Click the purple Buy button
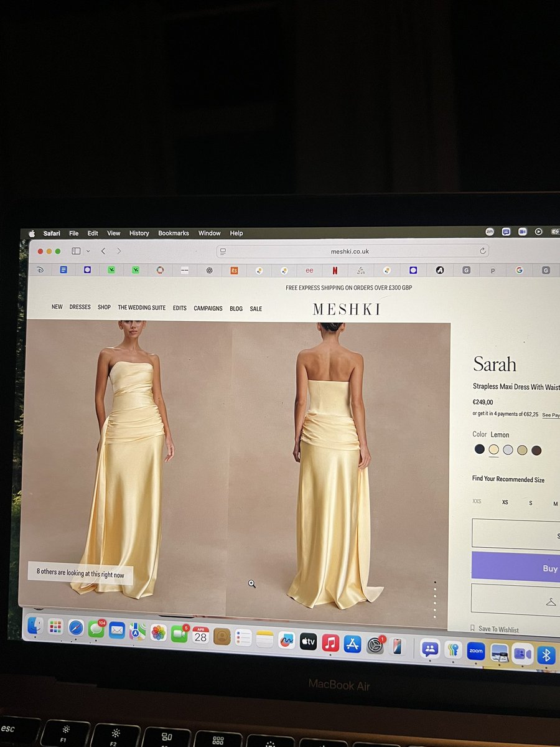560x747 pixels. (x=516, y=566)
